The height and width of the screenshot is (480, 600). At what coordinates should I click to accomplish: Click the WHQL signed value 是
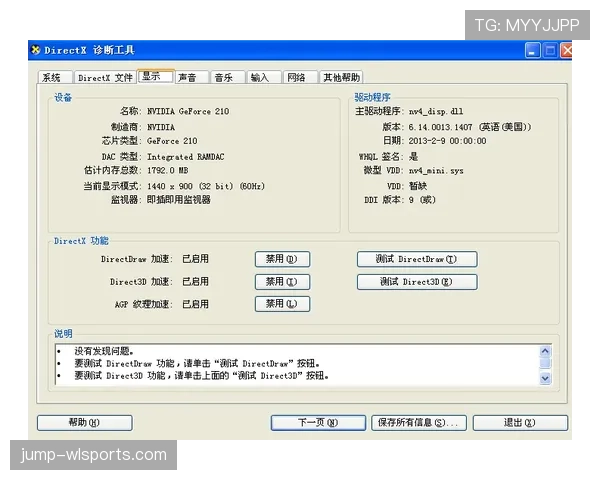[x=413, y=157]
